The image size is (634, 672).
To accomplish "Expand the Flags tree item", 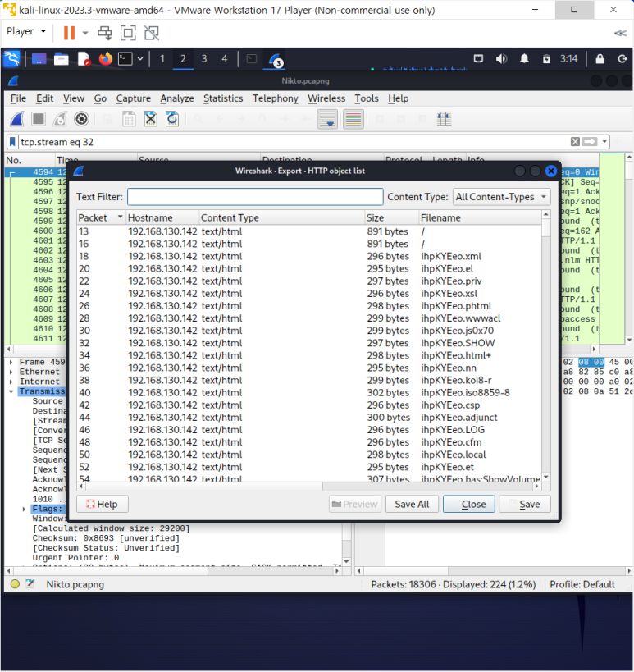I will (25, 509).
